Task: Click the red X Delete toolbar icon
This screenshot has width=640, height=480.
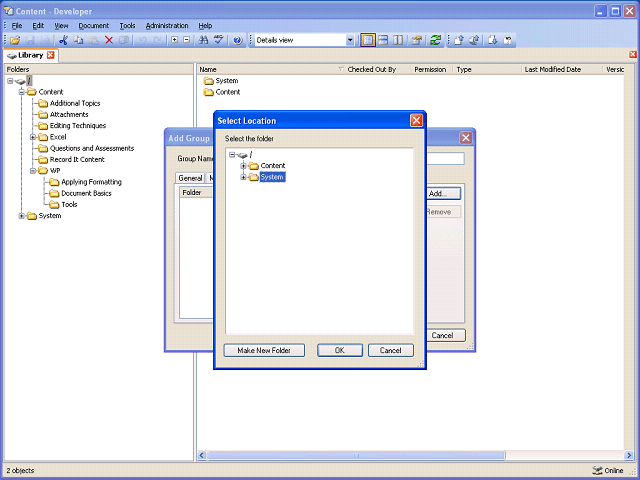Action: [x=109, y=40]
